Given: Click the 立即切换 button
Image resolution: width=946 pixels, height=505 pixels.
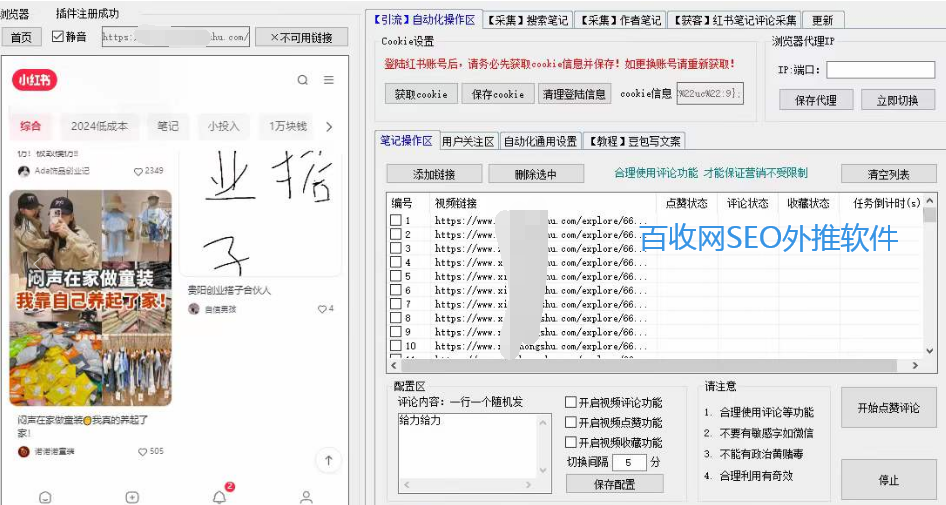Looking at the screenshot, I should pos(898,100).
